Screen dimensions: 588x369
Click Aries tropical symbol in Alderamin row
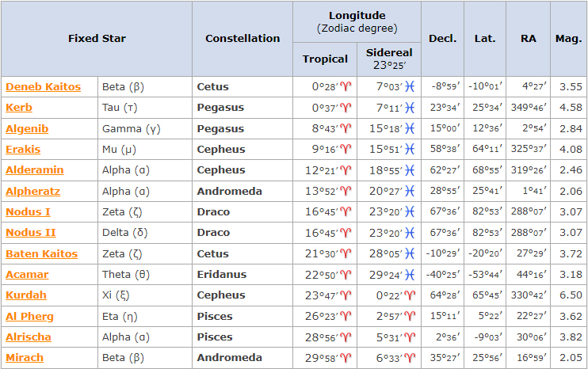point(345,170)
